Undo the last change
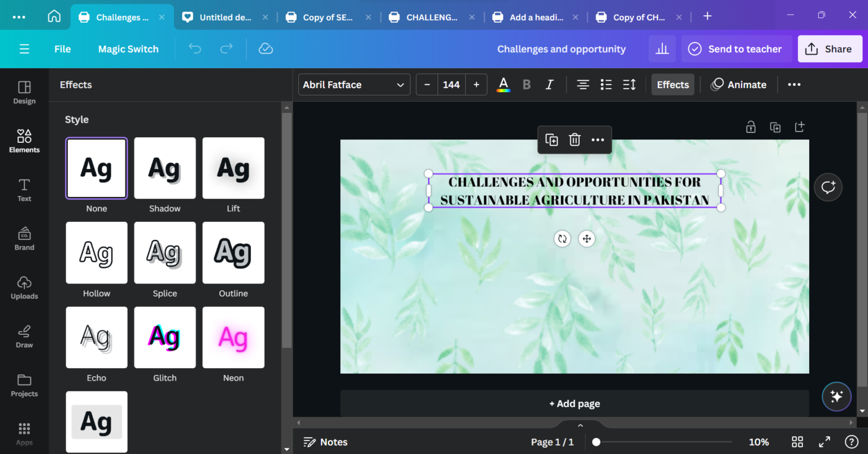The height and width of the screenshot is (454, 868). [x=194, y=49]
